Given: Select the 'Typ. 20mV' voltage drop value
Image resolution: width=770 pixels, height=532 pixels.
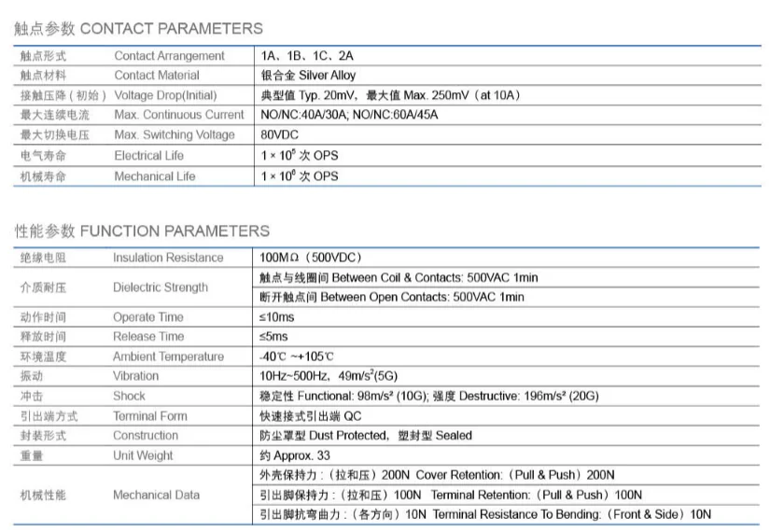Looking at the screenshot, I should [x=327, y=95].
